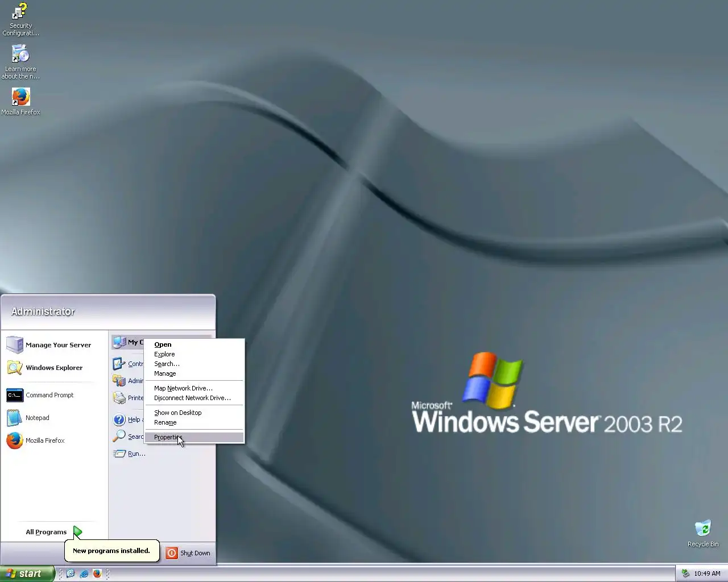Viewport: 728px width, 582px height.
Task: Open Control Panel in the Start menu
Action: click(x=128, y=364)
